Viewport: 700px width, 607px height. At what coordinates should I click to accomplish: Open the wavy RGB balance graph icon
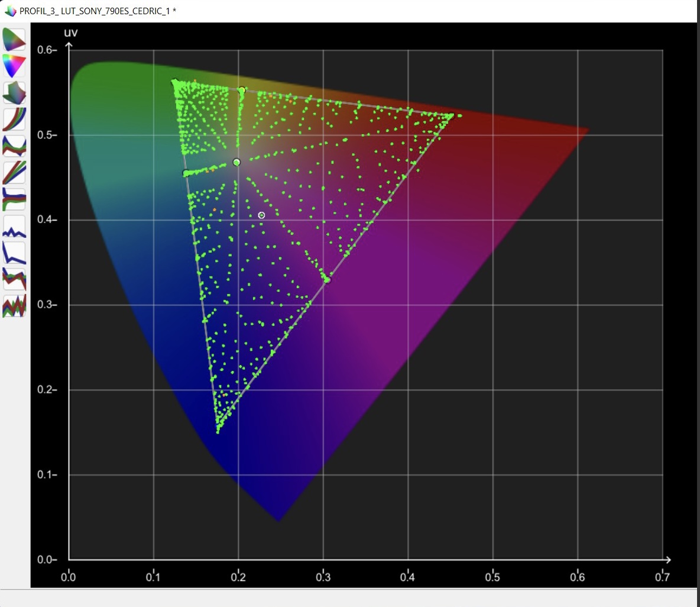14,146
